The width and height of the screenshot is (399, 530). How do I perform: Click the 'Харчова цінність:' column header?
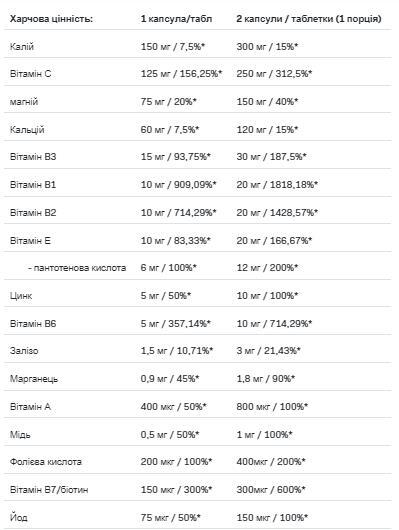point(51,19)
